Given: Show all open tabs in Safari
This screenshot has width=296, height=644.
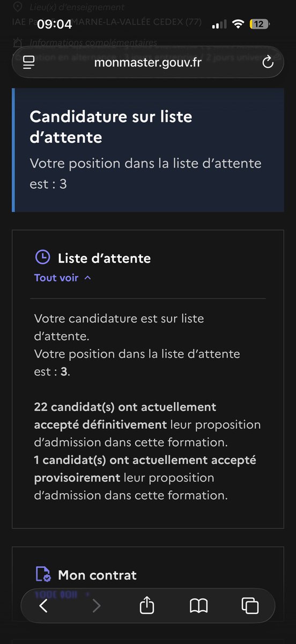Looking at the screenshot, I should (x=250, y=606).
